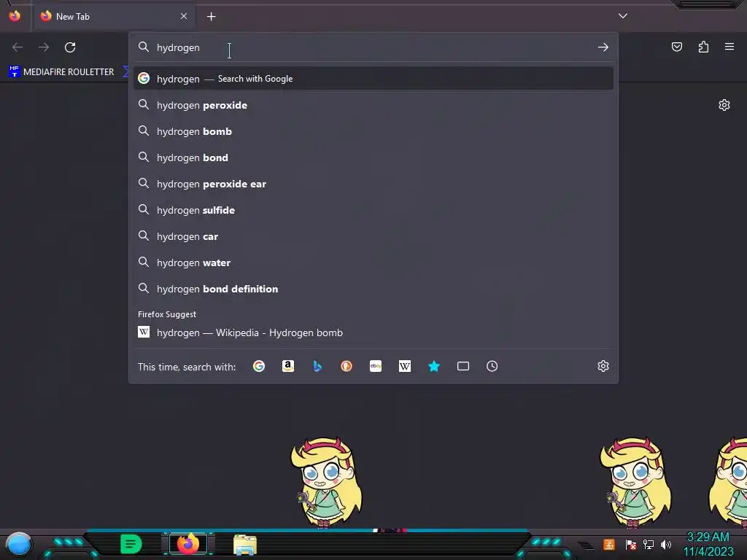Image resolution: width=747 pixels, height=560 pixels.
Task: Open MEDIAFIRE ROULETTER bookmark
Action: pos(61,72)
